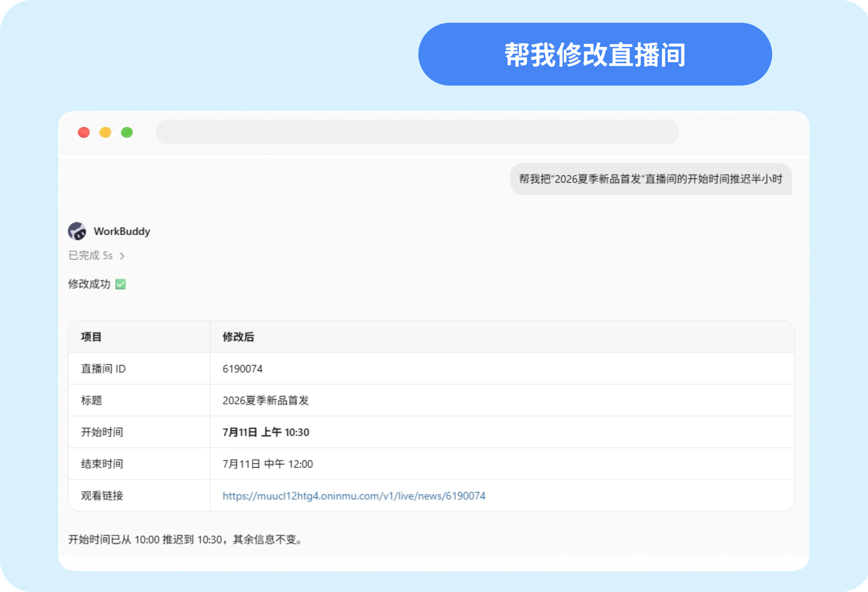The image size is (868, 592).
Task: Click the green maximize window dot
Action: [x=127, y=132]
